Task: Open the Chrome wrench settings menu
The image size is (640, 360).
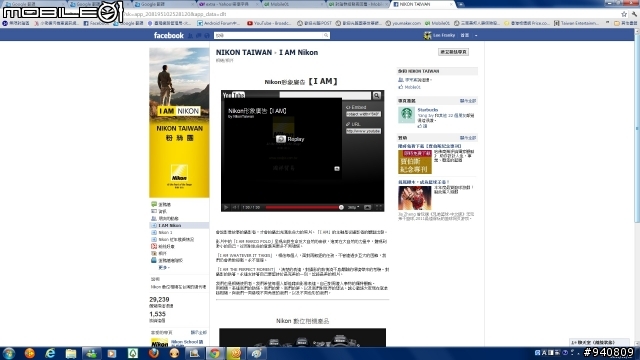Action: point(634,14)
